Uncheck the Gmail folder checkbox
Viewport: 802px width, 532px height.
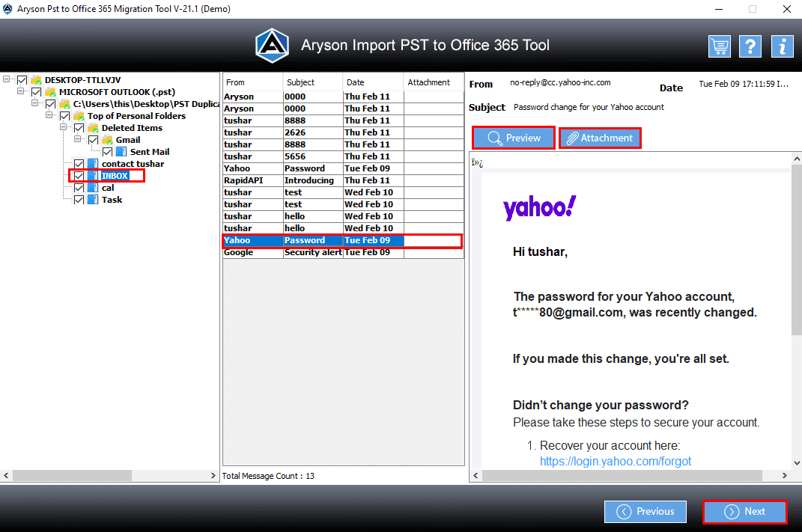tap(94, 140)
